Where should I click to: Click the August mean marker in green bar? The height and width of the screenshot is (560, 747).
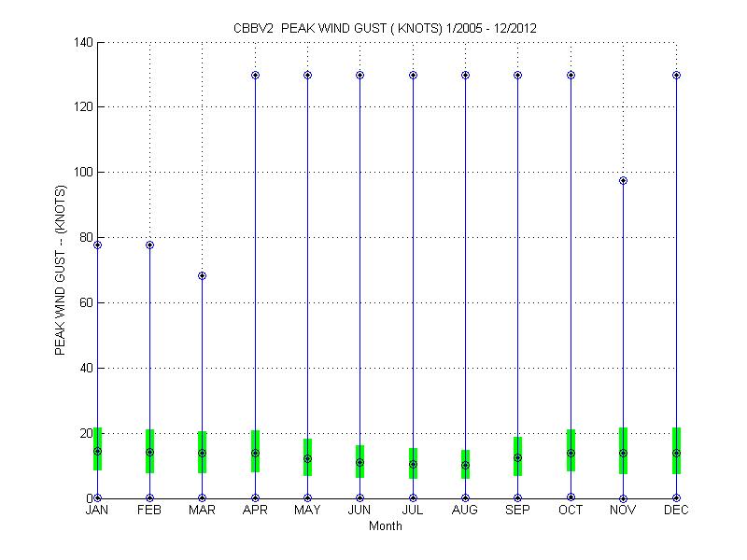click(465, 465)
